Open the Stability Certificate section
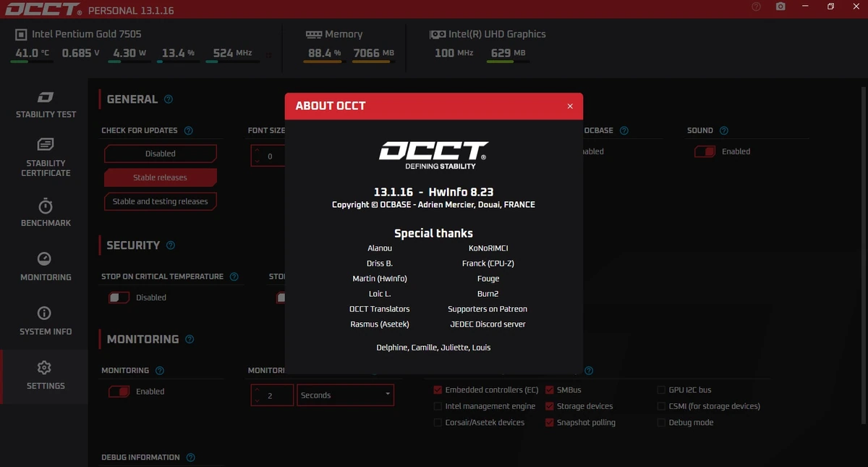The image size is (868, 467). point(46,156)
